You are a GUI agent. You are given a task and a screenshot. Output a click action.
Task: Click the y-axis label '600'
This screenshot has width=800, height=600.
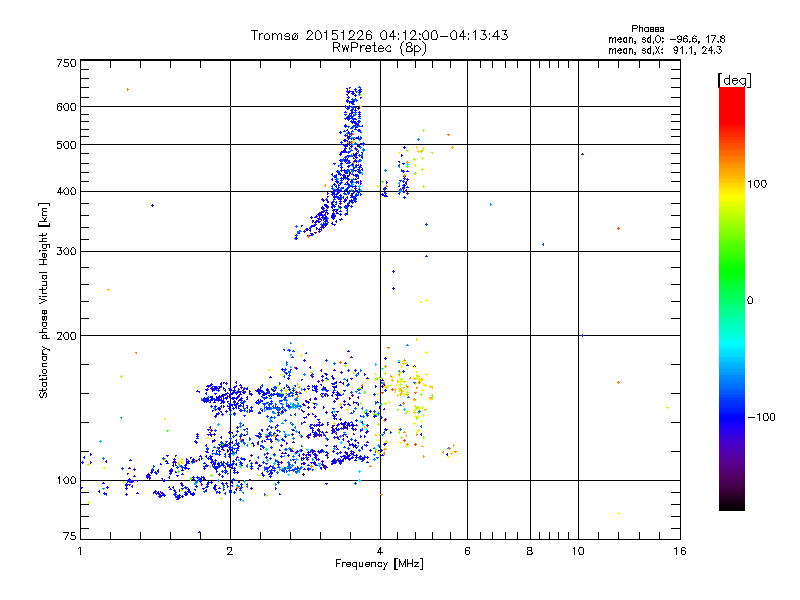pos(66,107)
